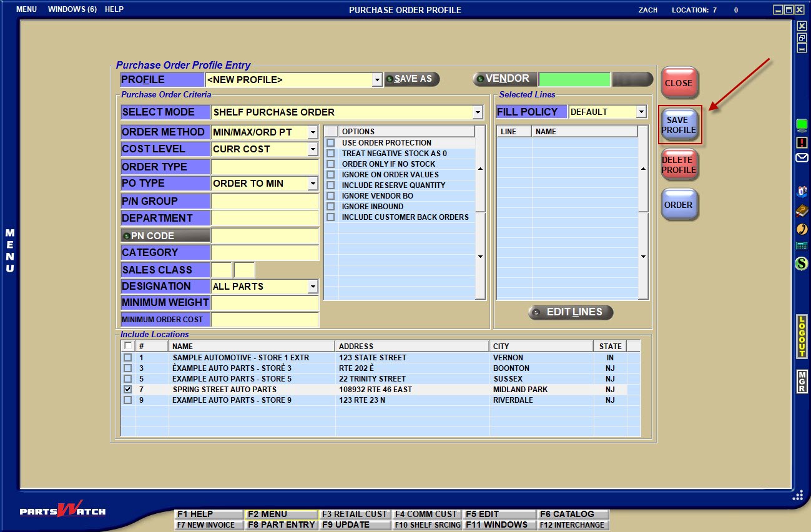Click the green VENDOR field
The height and width of the screenshot is (532, 811).
coord(574,79)
